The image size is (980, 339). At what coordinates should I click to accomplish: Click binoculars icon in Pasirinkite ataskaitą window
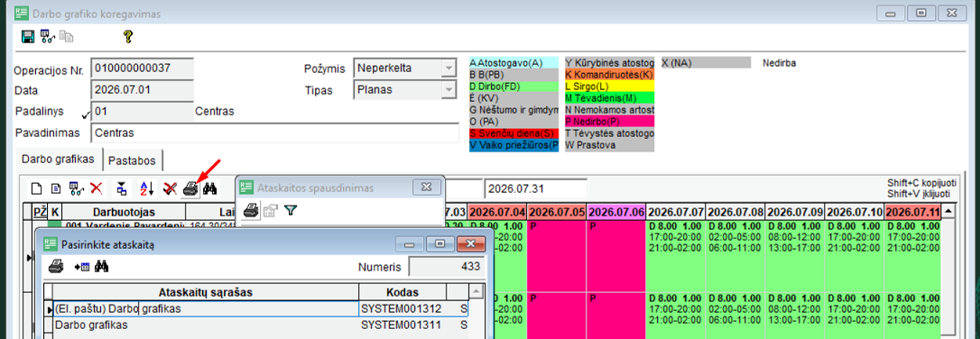(x=102, y=267)
